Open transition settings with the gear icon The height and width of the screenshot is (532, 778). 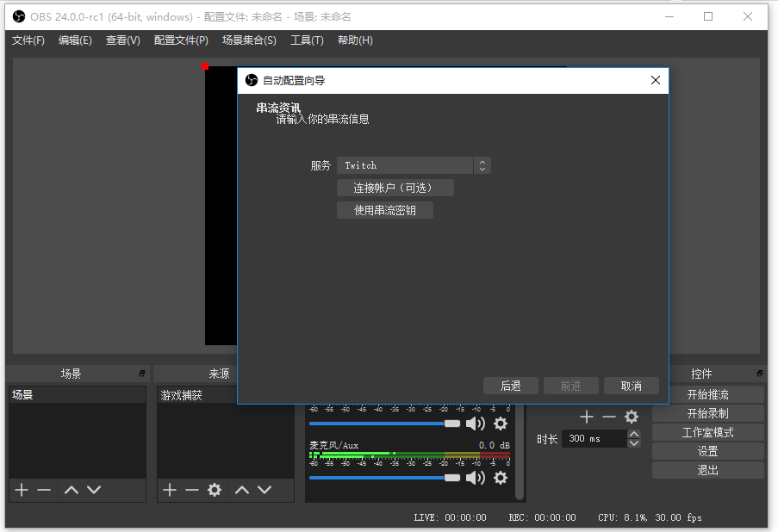coord(632,417)
